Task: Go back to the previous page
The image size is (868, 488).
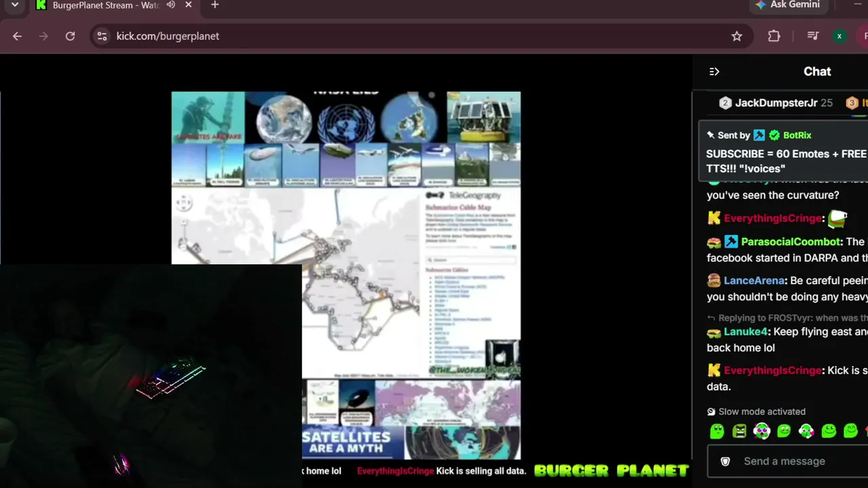Action: [18, 36]
